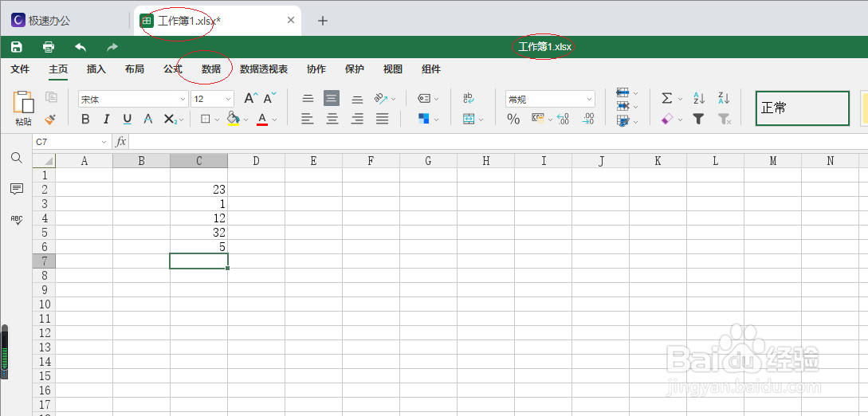Image resolution: width=868 pixels, height=416 pixels.
Task: Decrease decimal places
Action: [588, 119]
